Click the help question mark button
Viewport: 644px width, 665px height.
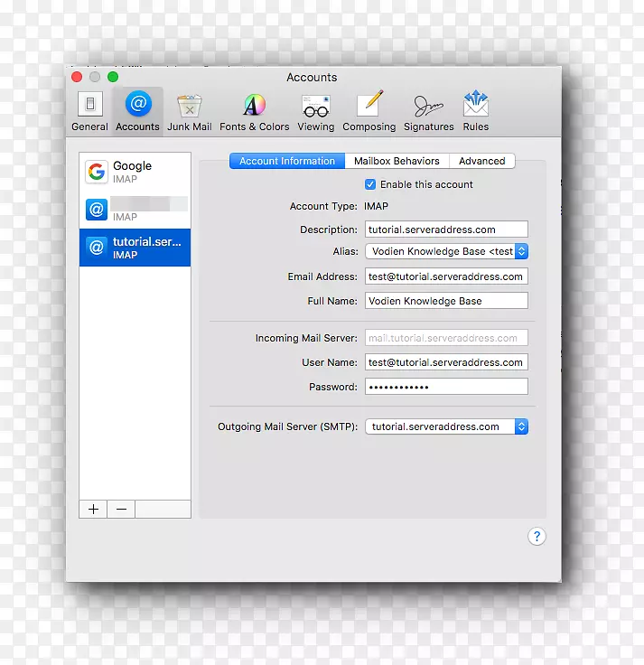pos(537,537)
